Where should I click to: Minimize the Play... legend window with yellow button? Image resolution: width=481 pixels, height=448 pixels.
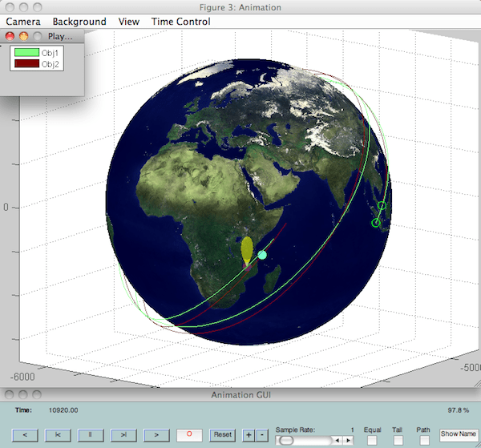23,36
